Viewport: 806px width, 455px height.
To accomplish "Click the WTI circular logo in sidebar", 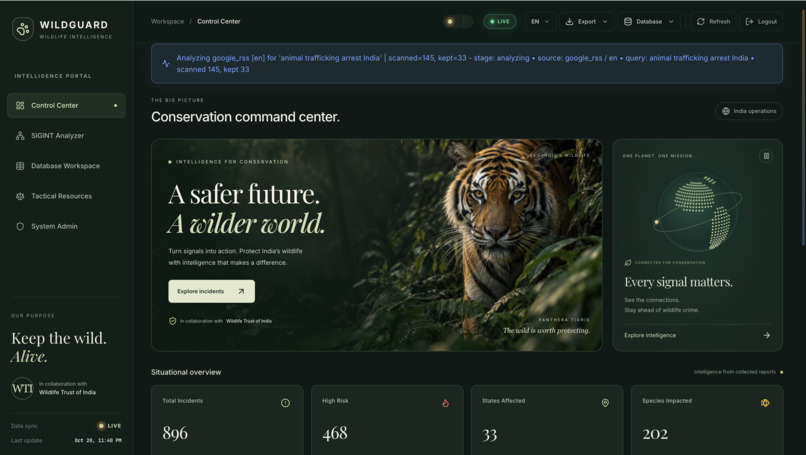I will coord(22,388).
